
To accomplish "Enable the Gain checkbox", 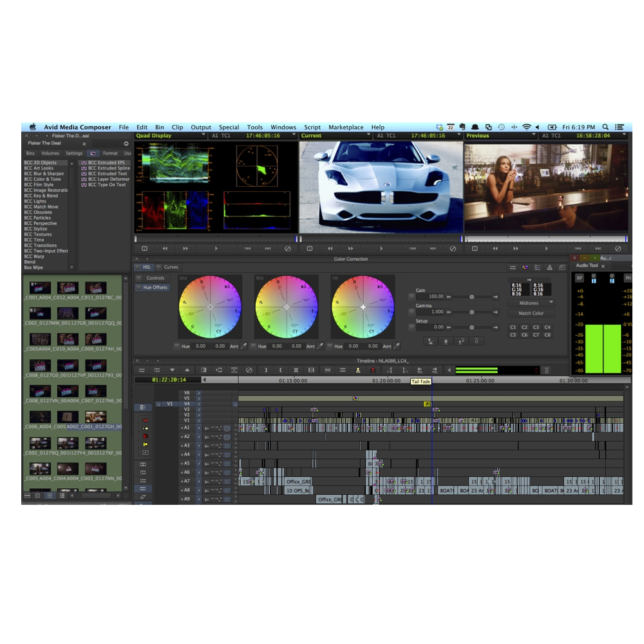I will click(412, 296).
